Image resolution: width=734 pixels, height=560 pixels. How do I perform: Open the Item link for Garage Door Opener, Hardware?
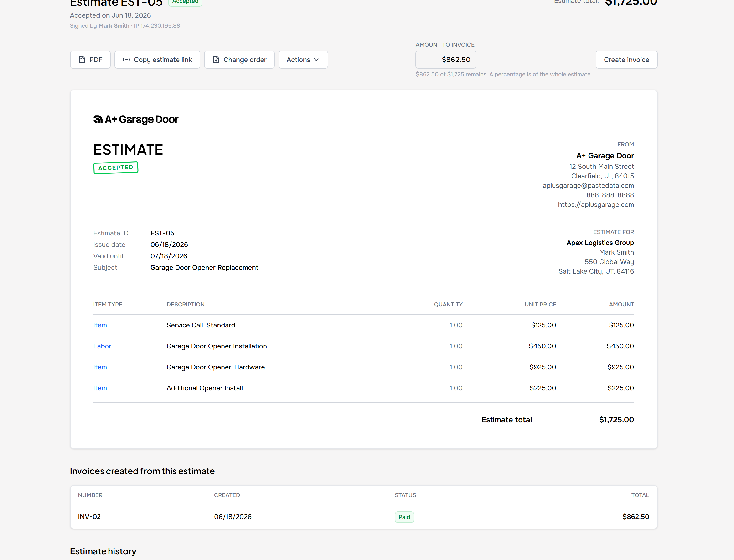coord(100,367)
